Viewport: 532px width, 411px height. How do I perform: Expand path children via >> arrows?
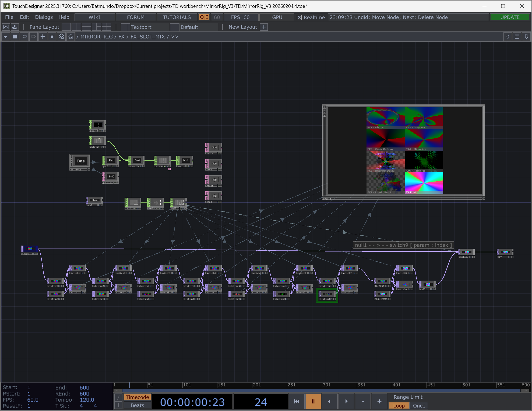[175, 37]
